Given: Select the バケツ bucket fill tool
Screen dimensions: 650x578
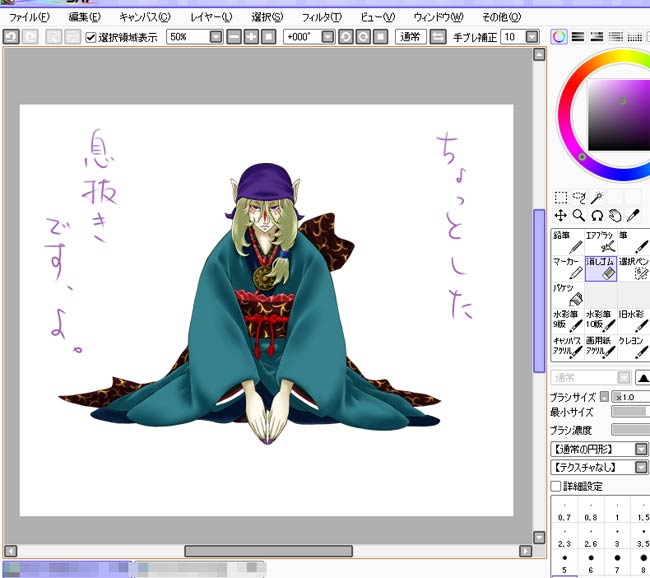Looking at the screenshot, I should (x=568, y=294).
